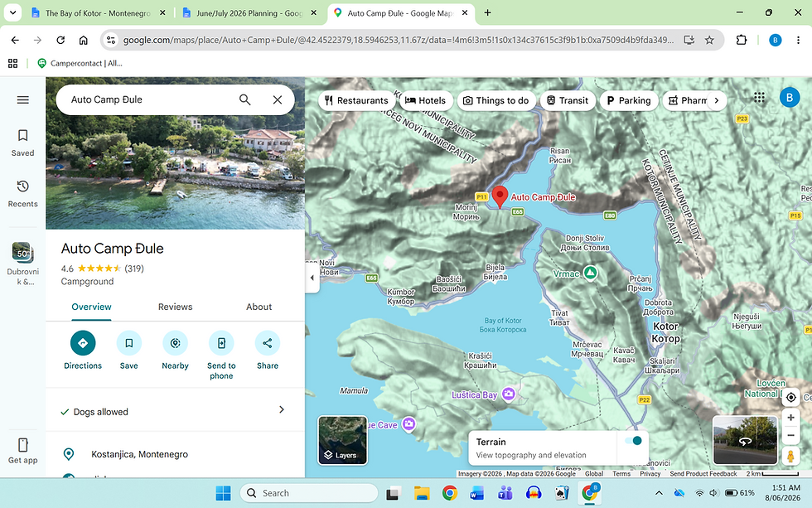The height and width of the screenshot is (508, 812).
Task: Expand the Dogs allowed details chevron
Action: click(282, 409)
